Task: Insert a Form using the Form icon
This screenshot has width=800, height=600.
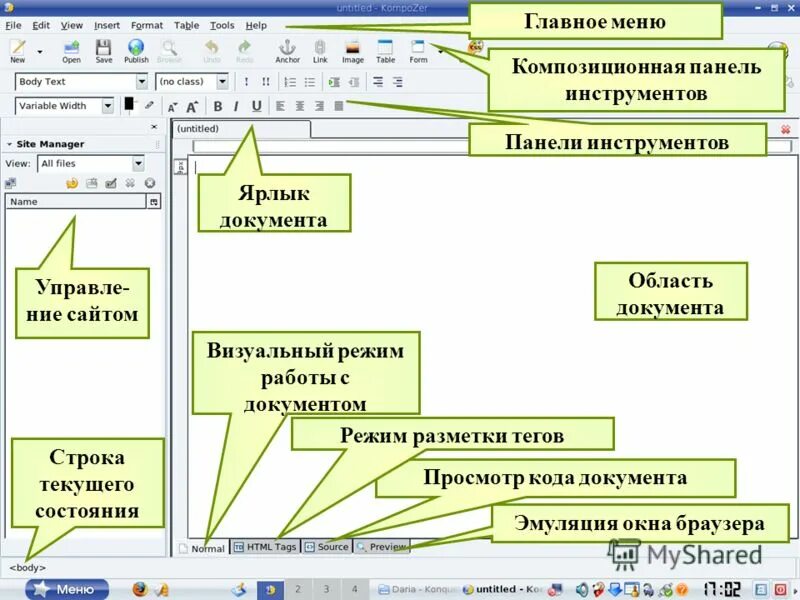Action: tap(418, 51)
